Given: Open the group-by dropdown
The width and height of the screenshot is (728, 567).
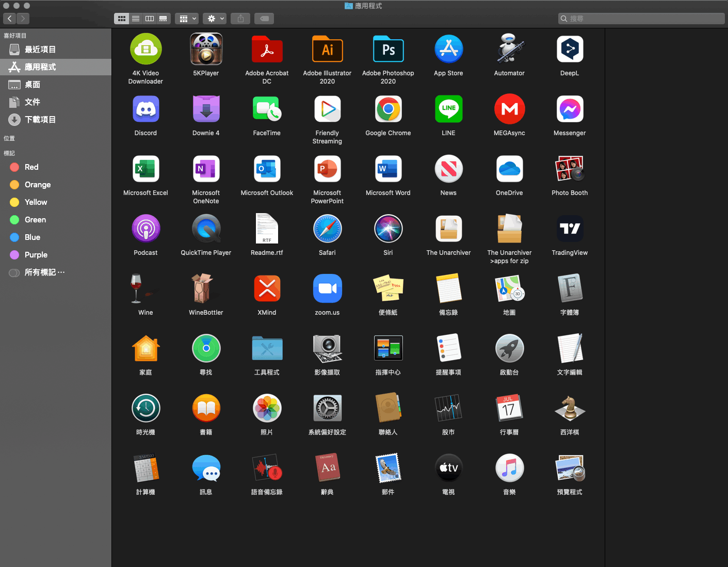Looking at the screenshot, I should (x=187, y=19).
